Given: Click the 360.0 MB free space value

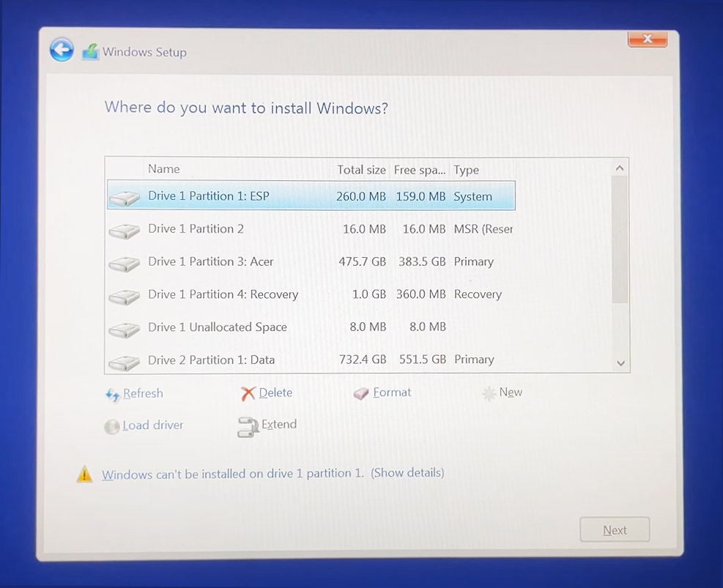Looking at the screenshot, I should tap(421, 294).
